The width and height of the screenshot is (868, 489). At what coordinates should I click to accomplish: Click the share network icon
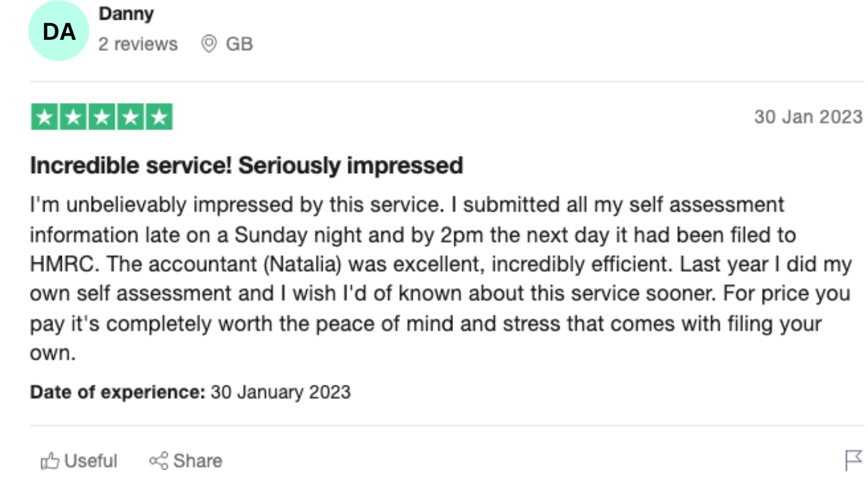click(x=159, y=461)
